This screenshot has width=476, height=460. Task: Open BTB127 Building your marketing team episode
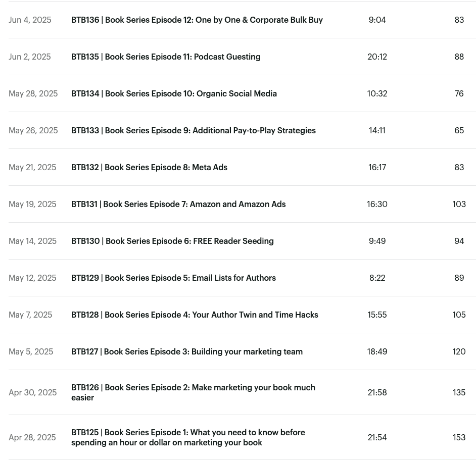coord(186,352)
